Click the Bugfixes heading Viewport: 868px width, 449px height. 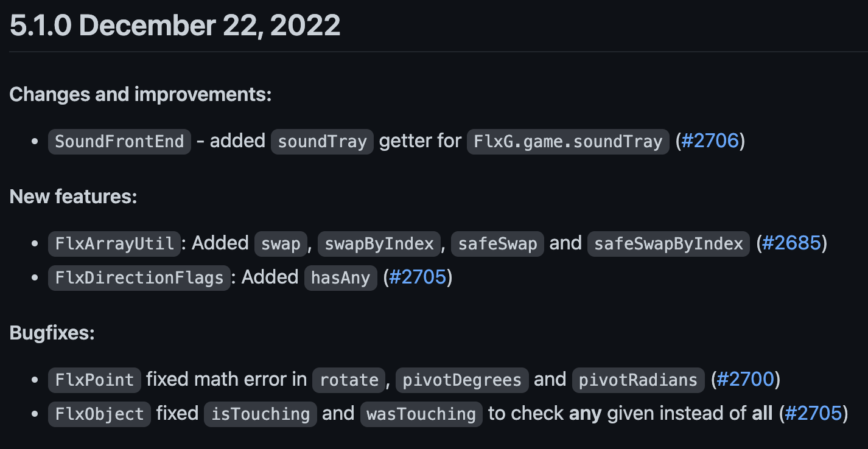pyautogui.click(x=52, y=333)
